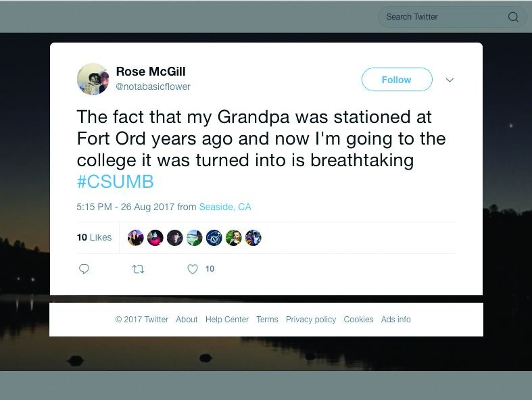View the 10 Likes list
Screen dimensions: 532x400
click(94, 237)
